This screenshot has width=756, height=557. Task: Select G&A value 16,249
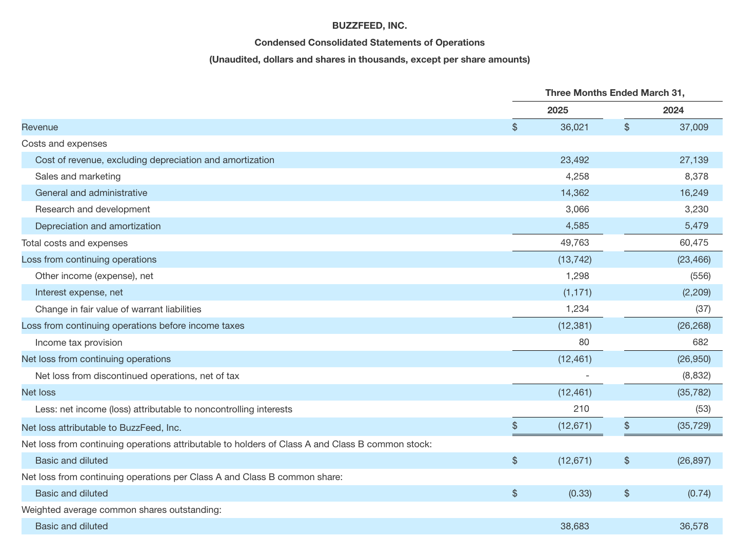(694, 193)
